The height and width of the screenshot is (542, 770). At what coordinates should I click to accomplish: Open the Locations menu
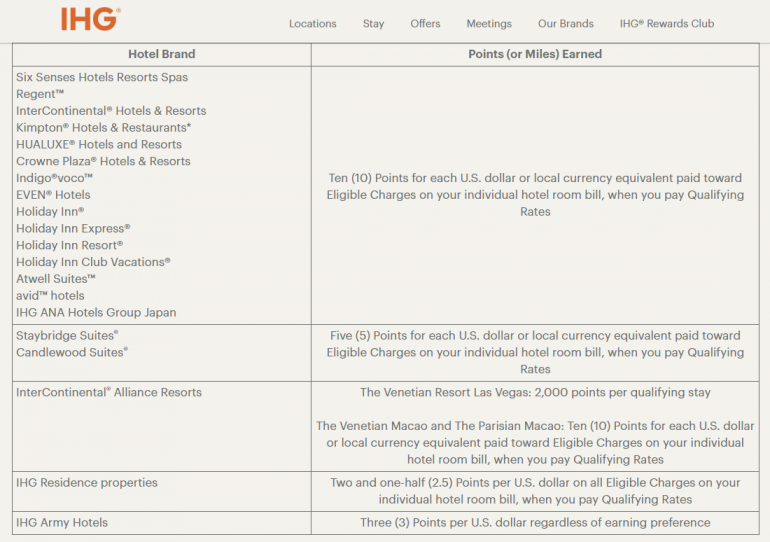[x=312, y=24]
